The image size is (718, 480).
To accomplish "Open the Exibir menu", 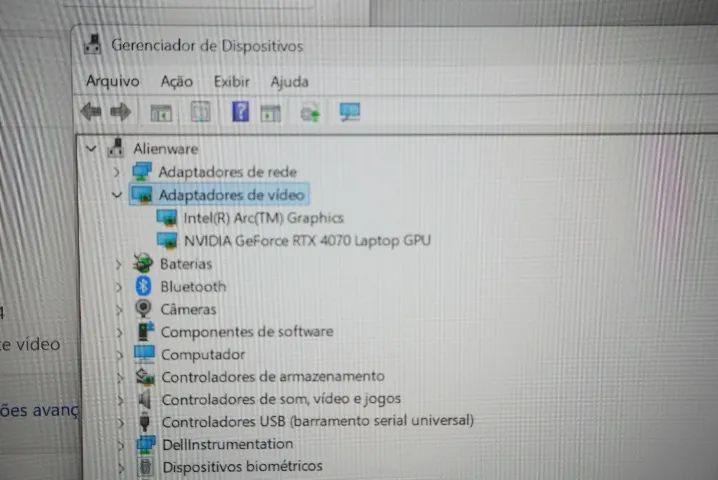I will tap(232, 82).
